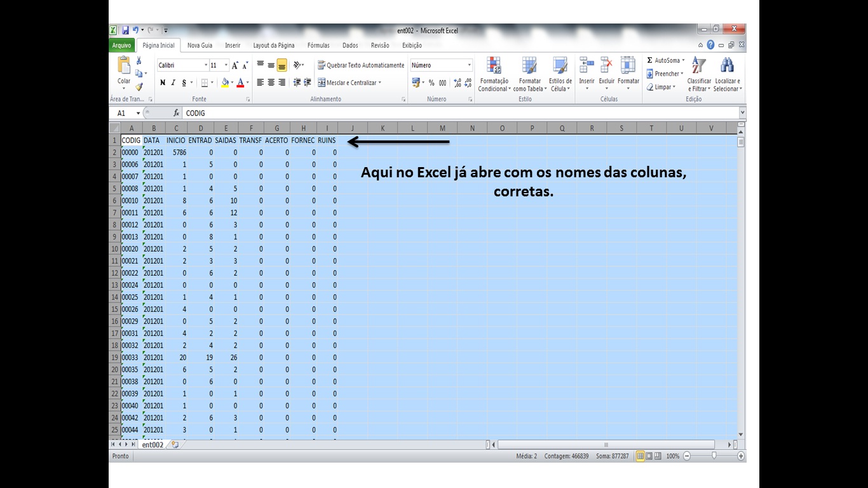Switch to the Fórmulas tab
This screenshot has width=868, height=488.
[x=318, y=46]
